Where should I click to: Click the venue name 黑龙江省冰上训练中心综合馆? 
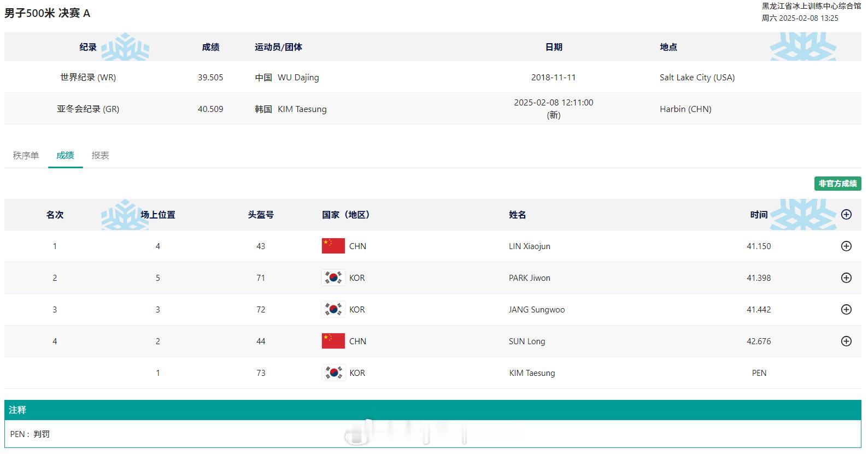(811, 6)
